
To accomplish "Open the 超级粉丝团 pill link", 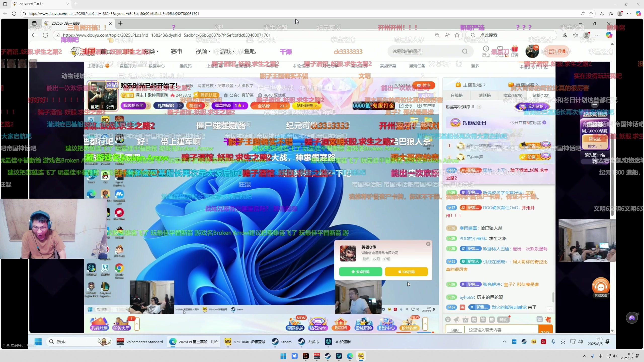I will [x=135, y=106].
